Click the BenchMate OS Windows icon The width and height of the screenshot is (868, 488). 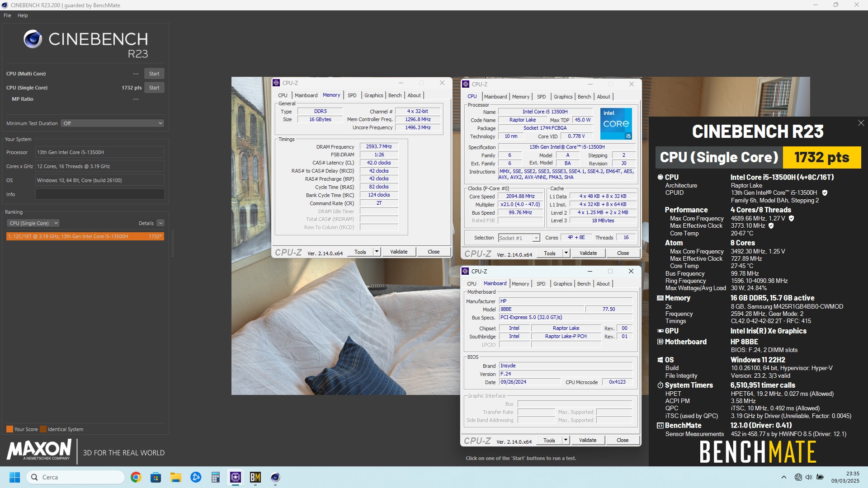(x=660, y=360)
